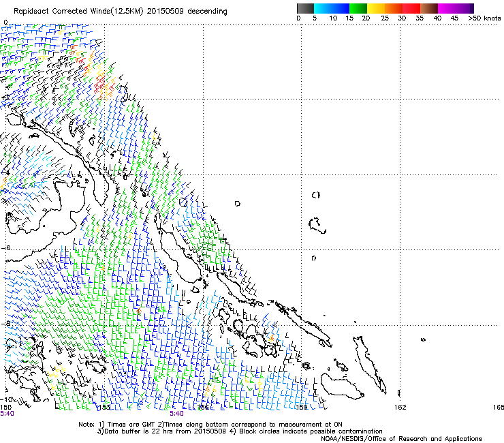Screen dimensions: 504x443
Task: Click the '>50 knots' legend label
Action: pyautogui.click(x=484, y=18)
